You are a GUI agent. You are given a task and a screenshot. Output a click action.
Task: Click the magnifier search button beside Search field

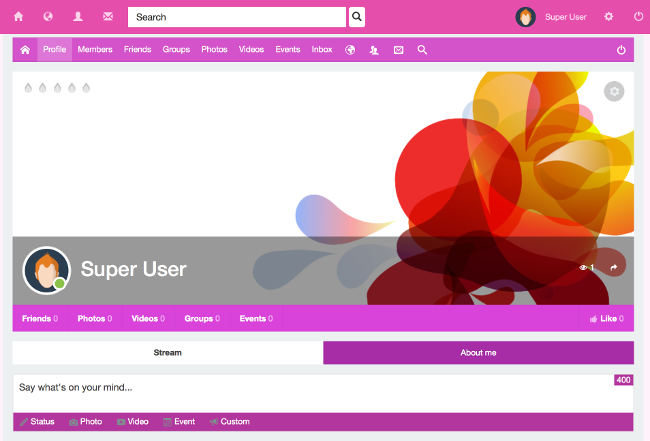click(357, 17)
